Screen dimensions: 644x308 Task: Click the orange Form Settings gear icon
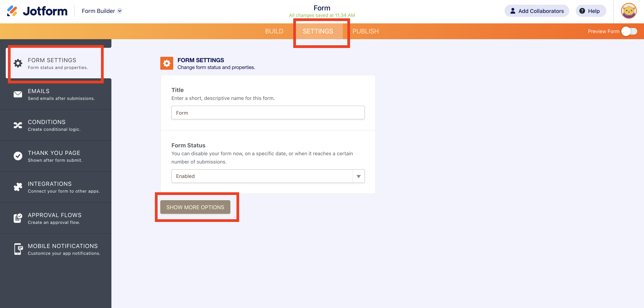pos(167,63)
